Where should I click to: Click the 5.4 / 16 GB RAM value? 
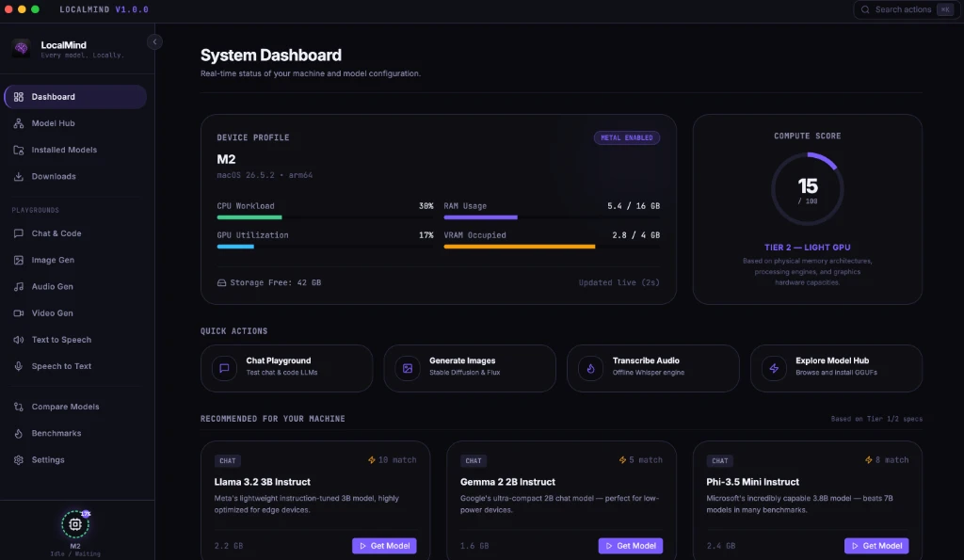click(x=634, y=206)
